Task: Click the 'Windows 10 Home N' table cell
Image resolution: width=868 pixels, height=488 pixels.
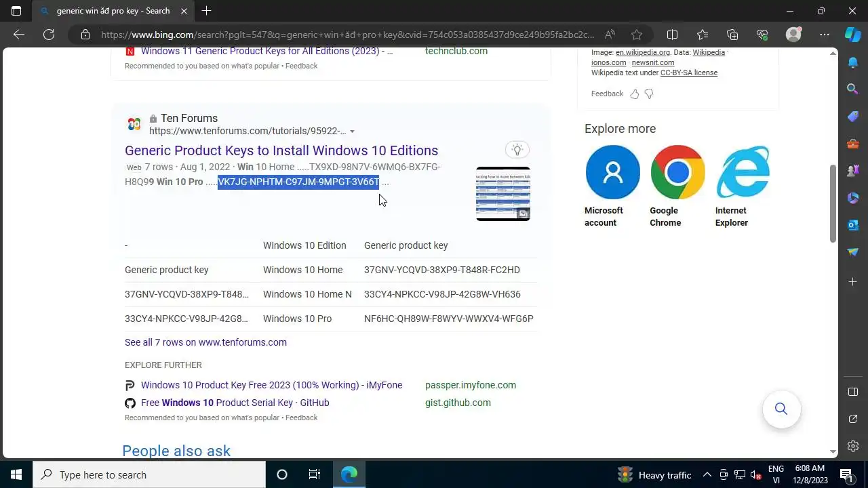Action: pos(307,294)
